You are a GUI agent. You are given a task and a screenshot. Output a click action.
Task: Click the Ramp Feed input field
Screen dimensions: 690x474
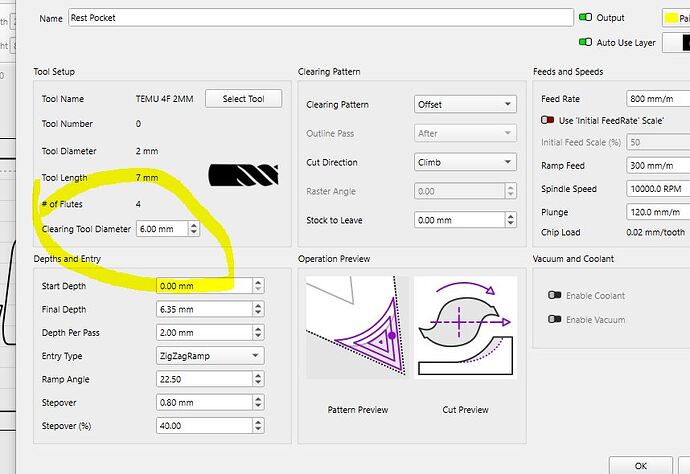click(x=658, y=165)
